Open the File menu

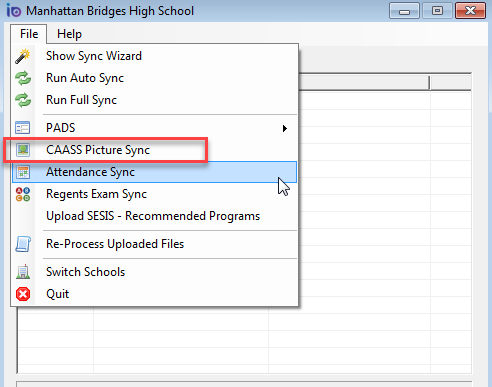point(29,34)
